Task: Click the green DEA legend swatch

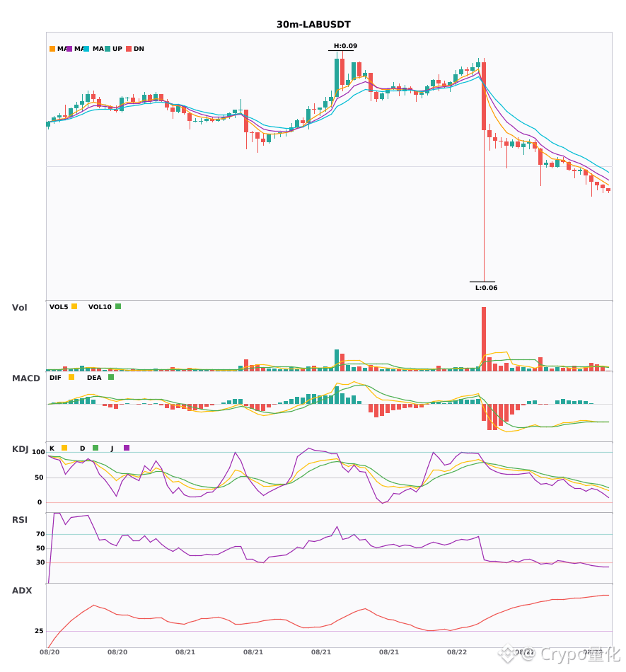Action: tap(111, 377)
